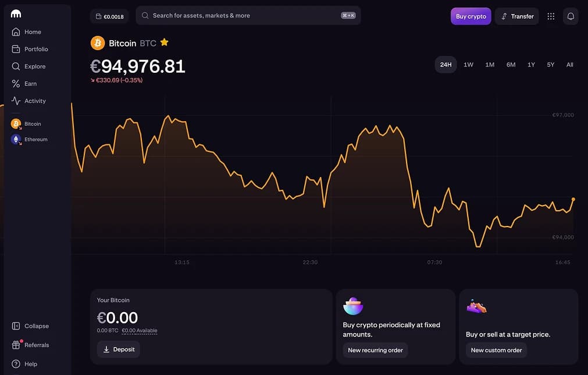The height and width of the screenshot is (375, 588).
Task: Click the 22:30 time axis label
Action: click(x=310, y=263)
